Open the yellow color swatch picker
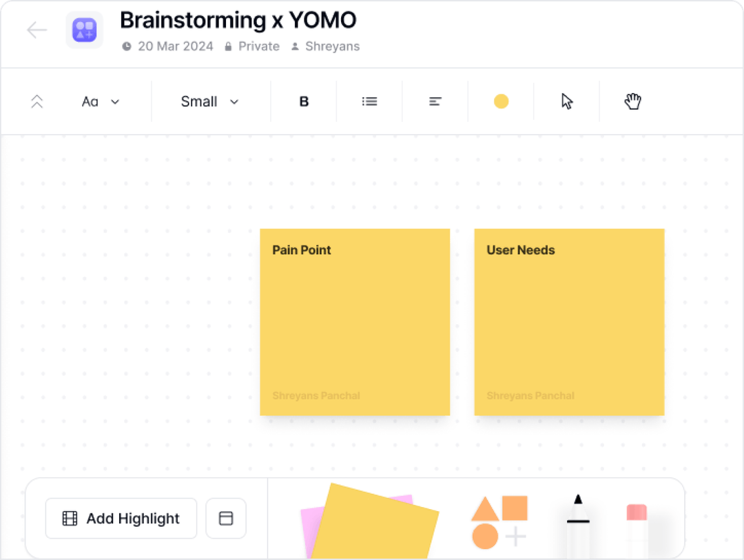The image size is (744, 560). click(501, 101)
